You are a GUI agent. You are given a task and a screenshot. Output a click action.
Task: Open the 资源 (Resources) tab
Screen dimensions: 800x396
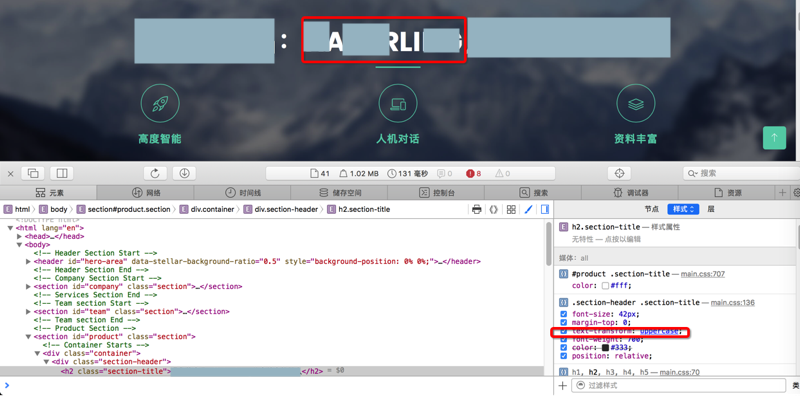pyautogui.click(x=727, y=193)
